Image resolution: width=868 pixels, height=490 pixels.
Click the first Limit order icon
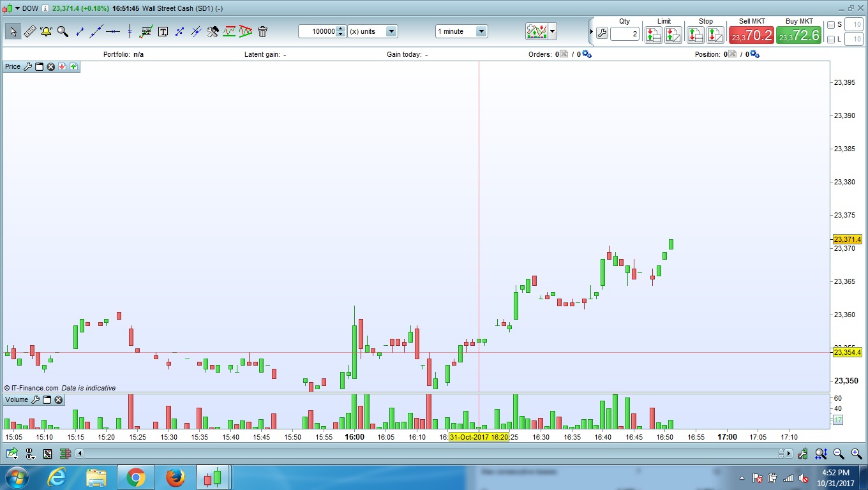point(653,34)
